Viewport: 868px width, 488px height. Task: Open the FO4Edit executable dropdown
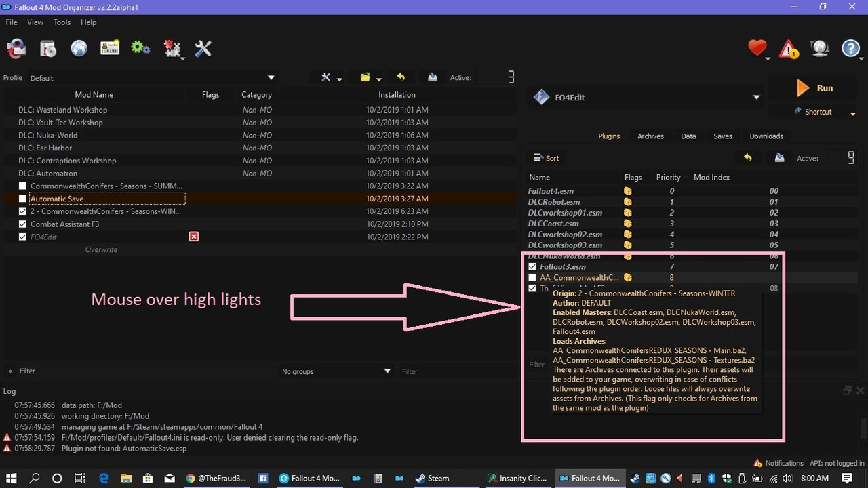pyautogui.click(x=646, y=97)
